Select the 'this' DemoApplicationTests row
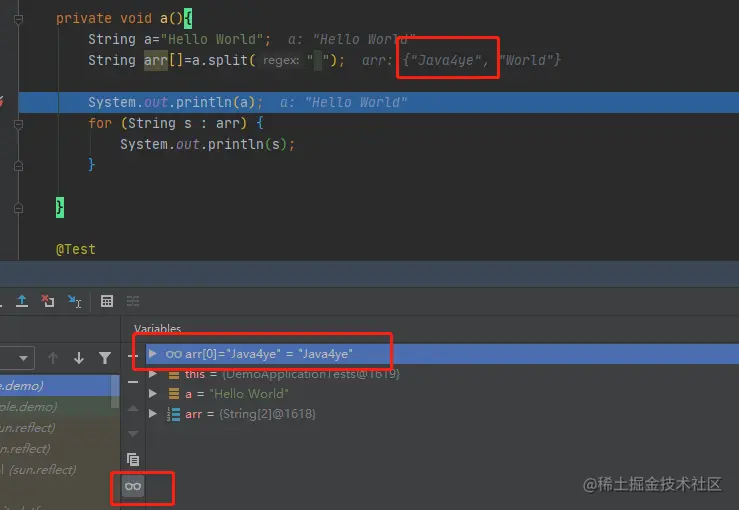This screenshot has height=510, width=739. click(442, 374)
